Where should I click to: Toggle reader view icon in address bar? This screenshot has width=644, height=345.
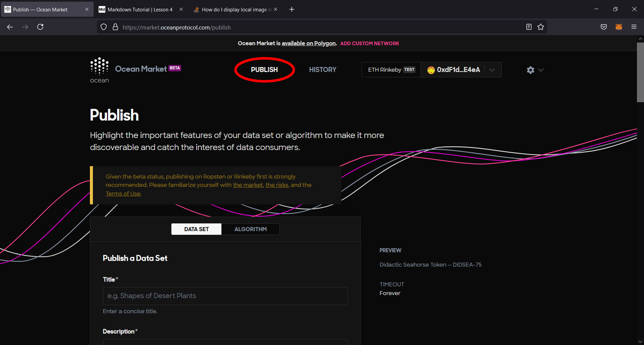coord(529,27)
